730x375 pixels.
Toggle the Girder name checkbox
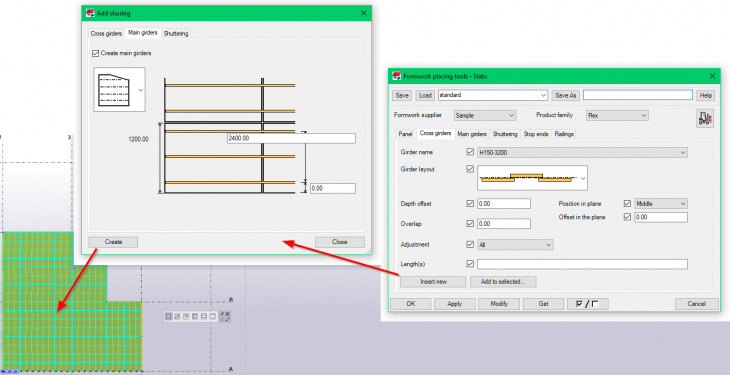pyautogui.click(x=470, y=152)
